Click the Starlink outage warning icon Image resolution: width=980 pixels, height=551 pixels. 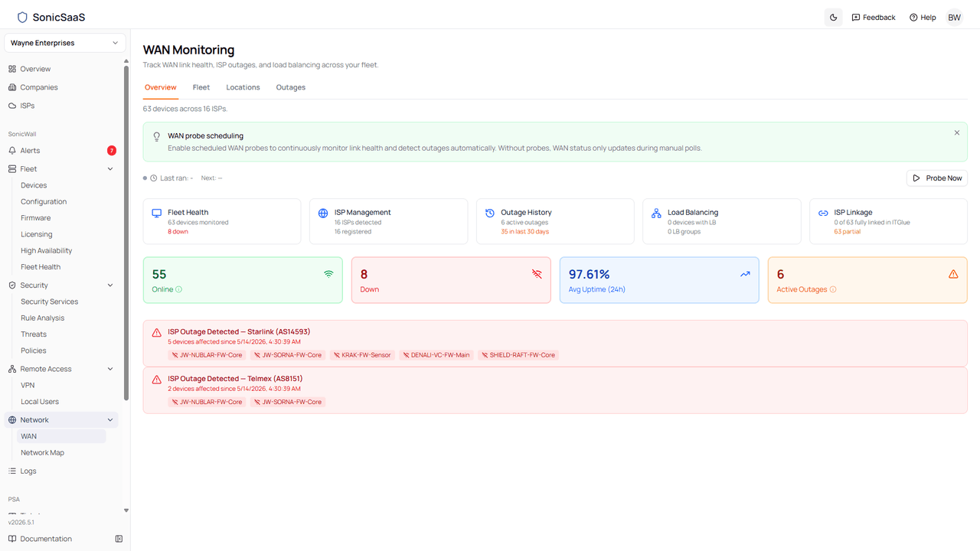point(157,333)
